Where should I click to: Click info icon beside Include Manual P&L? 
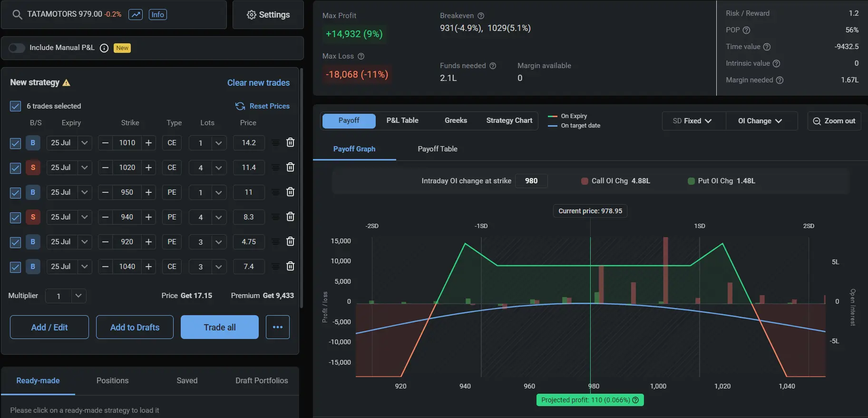(x=104, y=48)
